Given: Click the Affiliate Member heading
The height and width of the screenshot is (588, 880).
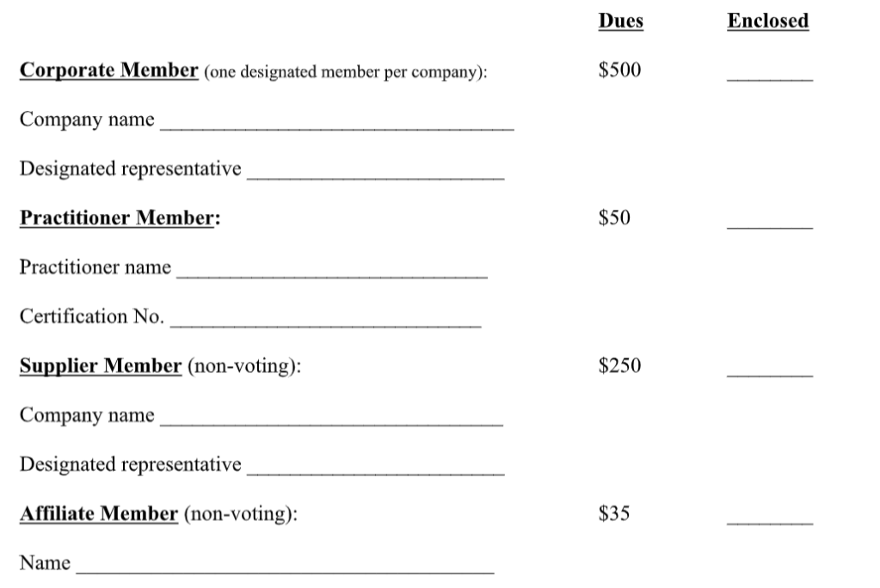Looking at the screenshot, I should click(x=99, y=514).
